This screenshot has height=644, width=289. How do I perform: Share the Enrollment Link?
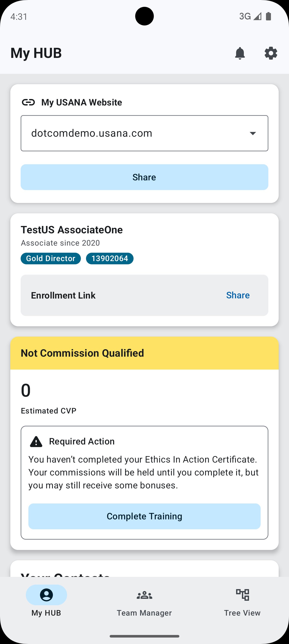click(238, 295)
